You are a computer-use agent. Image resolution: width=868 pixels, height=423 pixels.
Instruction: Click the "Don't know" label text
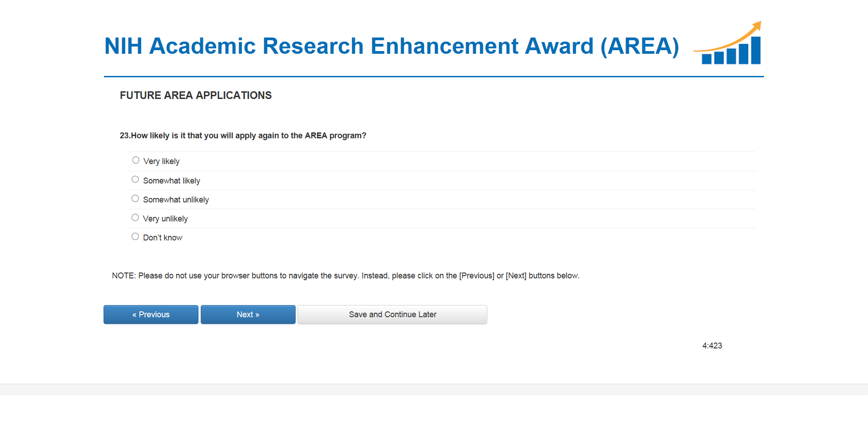point(162,238)
